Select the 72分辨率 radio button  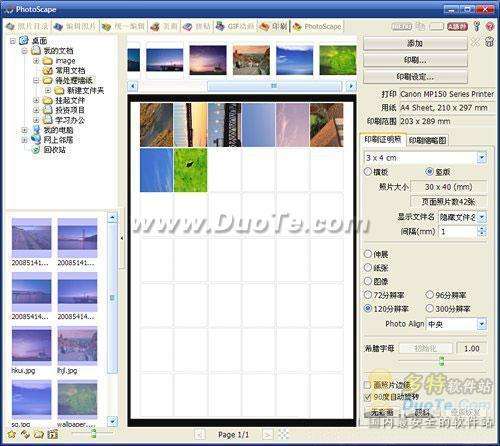click(368, 295)
